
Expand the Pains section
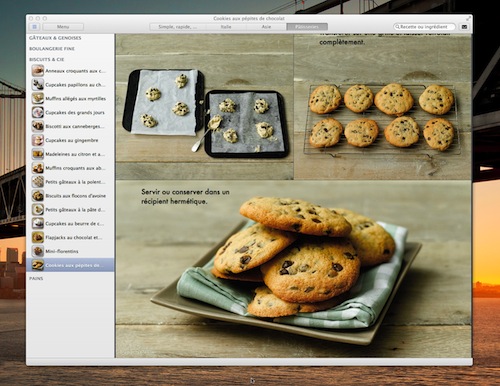point(36,278)
